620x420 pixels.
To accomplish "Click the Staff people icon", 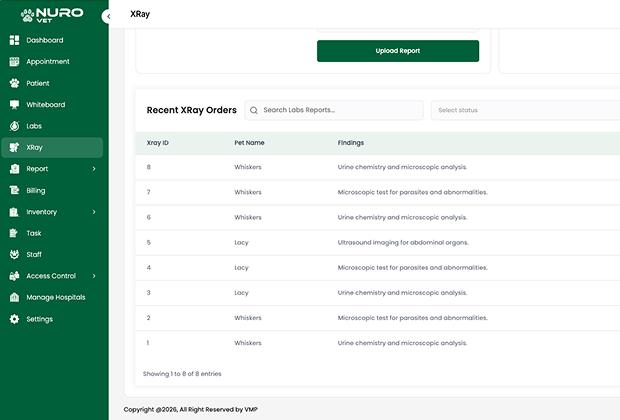I will pos(14,254).
